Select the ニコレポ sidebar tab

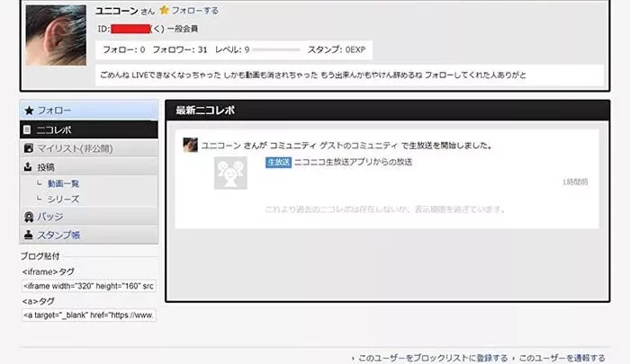point(89,129)
